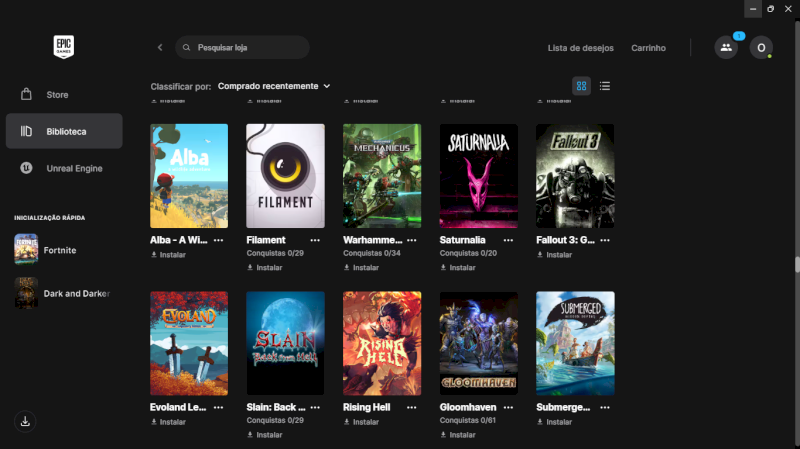
Task: Open the user profile avatar
Action: 761,47
